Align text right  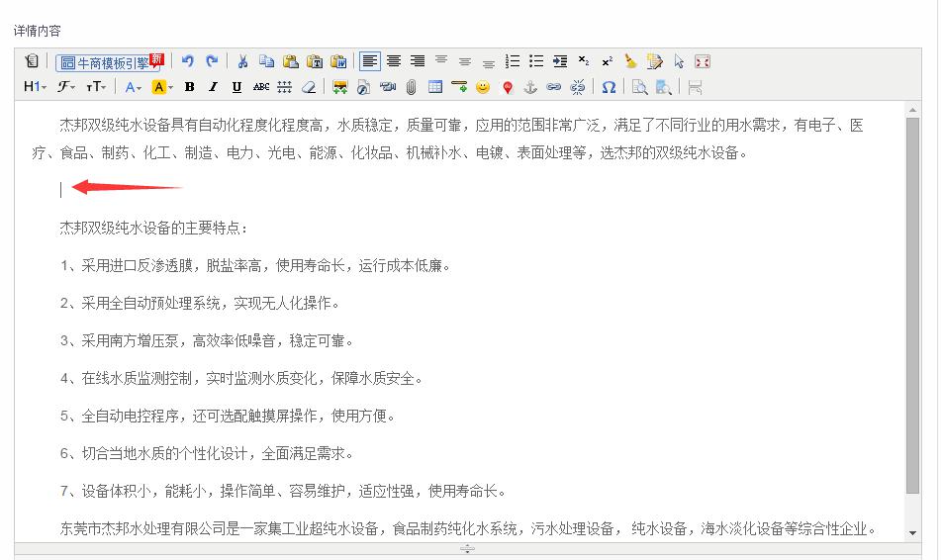point(418,61)
